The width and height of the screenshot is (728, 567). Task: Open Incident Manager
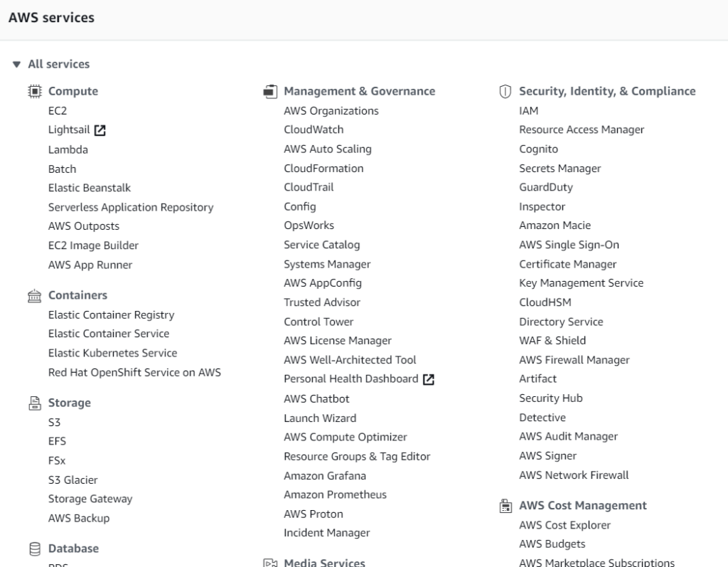click(327, 533)
